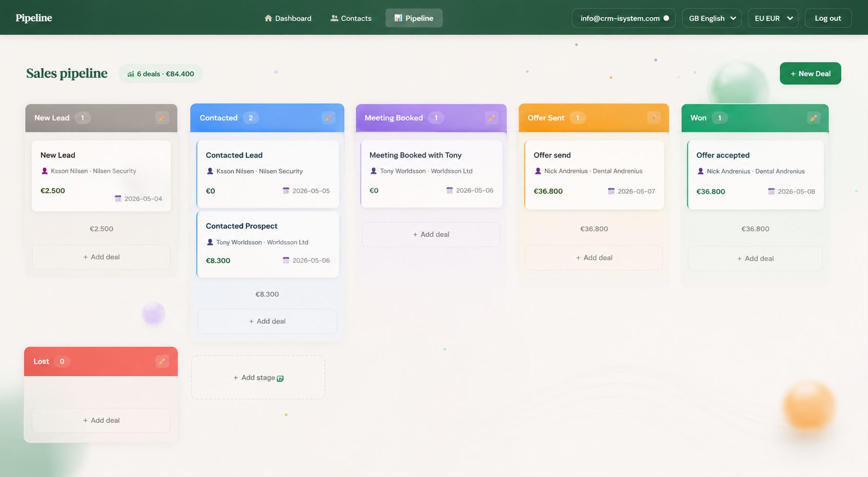Click the Lost column count badge 0
The image size is (868, 477).
click(62, 362)
